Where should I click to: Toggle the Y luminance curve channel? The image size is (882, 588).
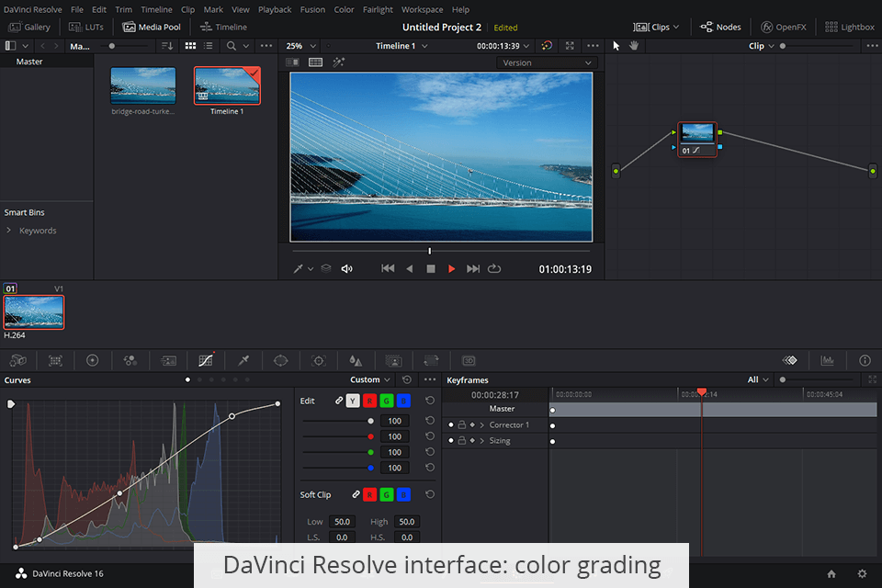click(353, 401)
